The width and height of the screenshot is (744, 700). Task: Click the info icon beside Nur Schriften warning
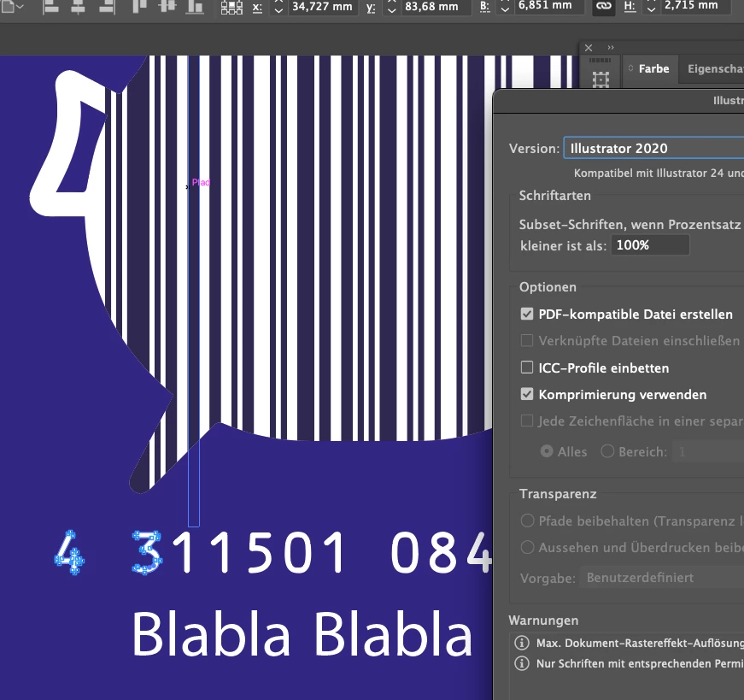click(521, 663)
